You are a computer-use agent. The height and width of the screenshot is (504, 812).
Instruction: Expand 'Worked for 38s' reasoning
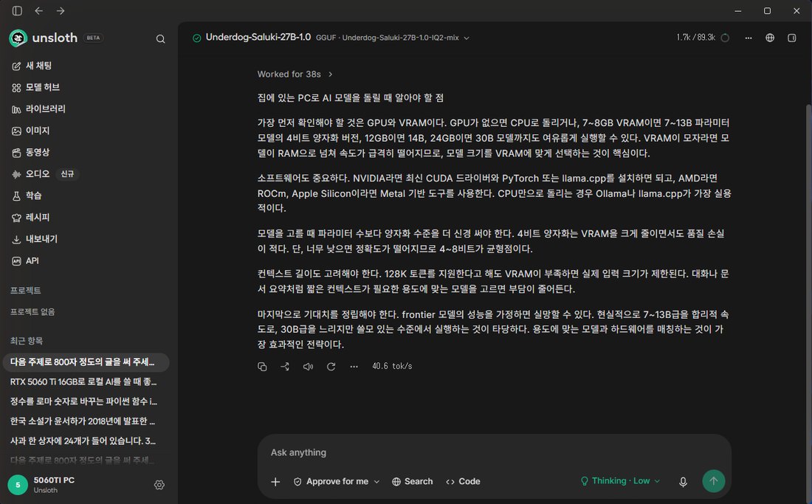pyautogui.click(x=295, y=74)
